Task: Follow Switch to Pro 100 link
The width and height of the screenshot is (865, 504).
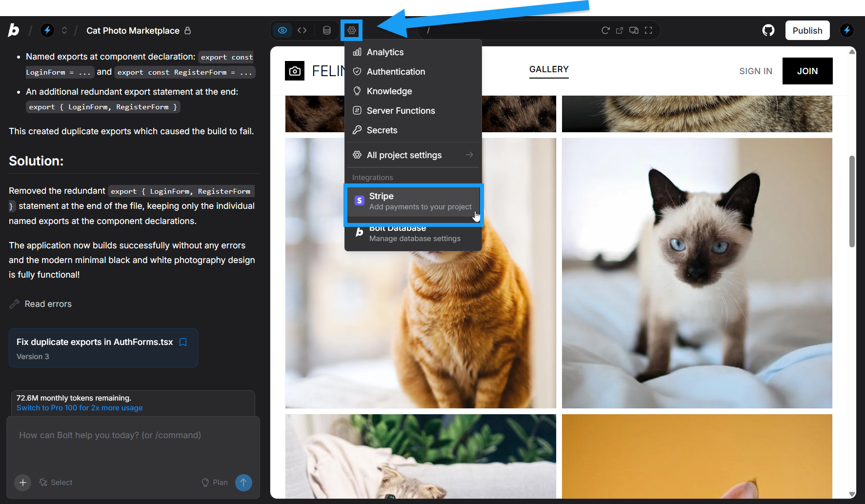Action: coord(80,408)
